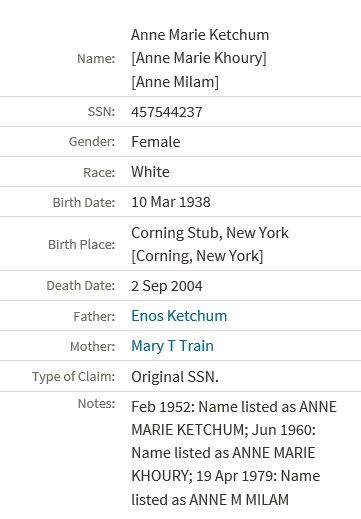This screenshot has width=361, height=519.
Task: Click the Corning Stub, New York birthplace
Action: pyautogui.click(x=210, y=233)
